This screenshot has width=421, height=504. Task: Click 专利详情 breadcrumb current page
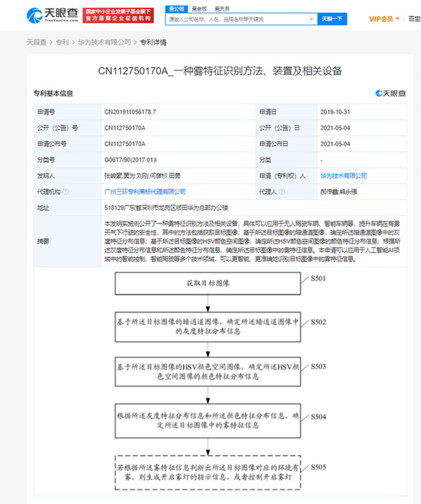coord(153,42)
